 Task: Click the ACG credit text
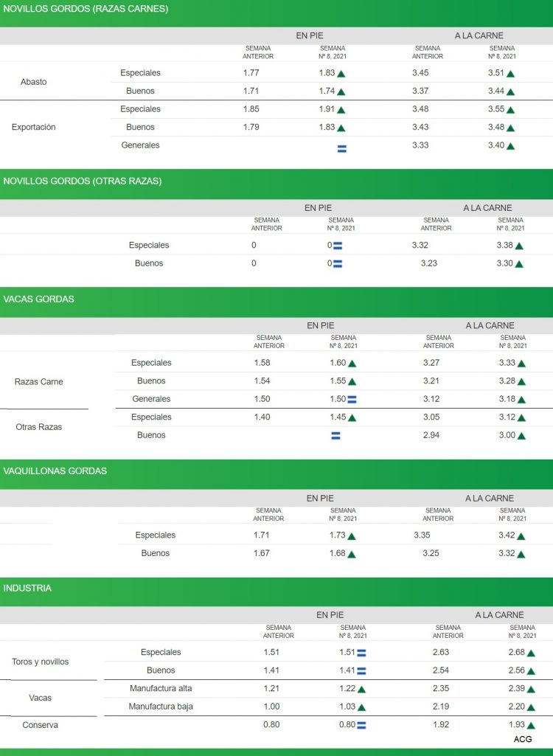(522, 739)
